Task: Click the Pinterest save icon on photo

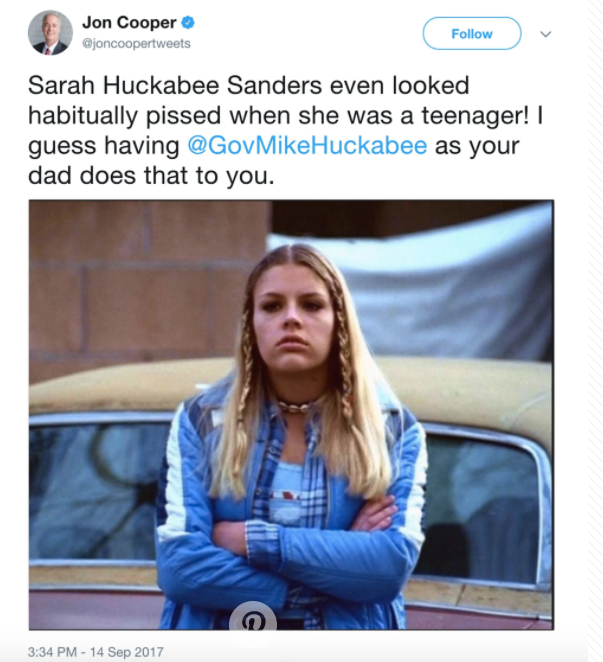Action: [253, 617]
